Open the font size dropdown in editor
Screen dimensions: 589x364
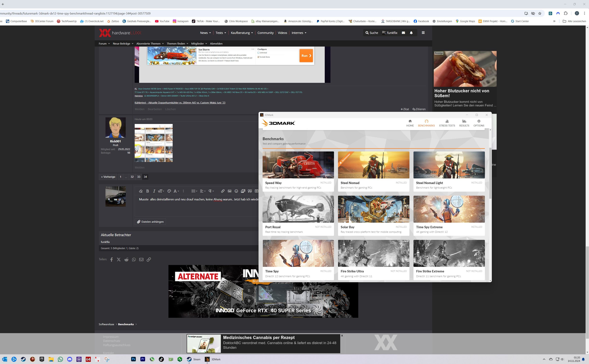click(x=161, y=191)
